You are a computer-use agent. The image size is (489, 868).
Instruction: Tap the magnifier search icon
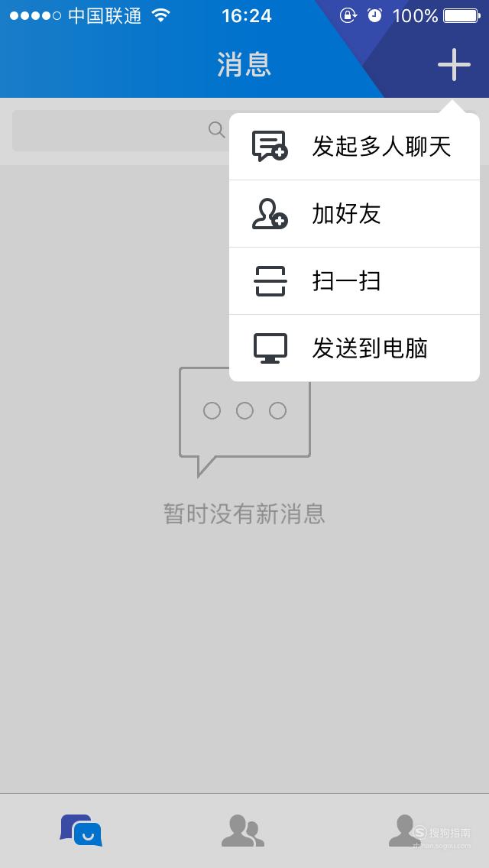pyautogui.click(x=216, y=130)
